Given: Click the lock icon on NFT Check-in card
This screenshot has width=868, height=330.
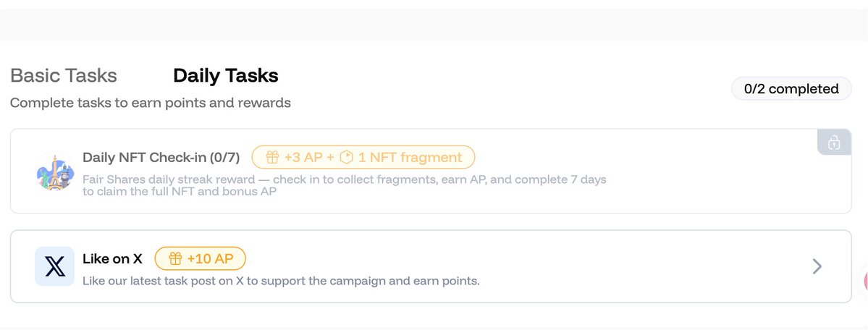Looking at the screenshot, I should 833,142.
